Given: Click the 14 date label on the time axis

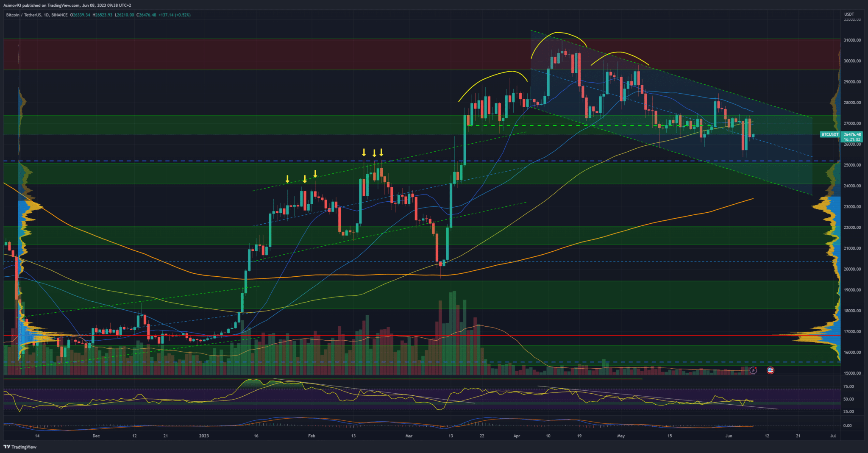Looking at the screenshot, I should pyautogui.click(x=37, y=436).
